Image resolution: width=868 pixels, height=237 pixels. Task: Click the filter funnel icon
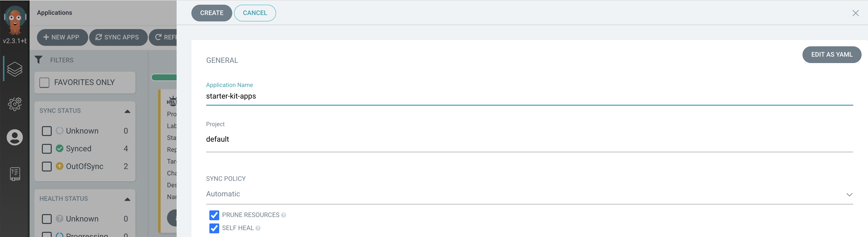38,60
